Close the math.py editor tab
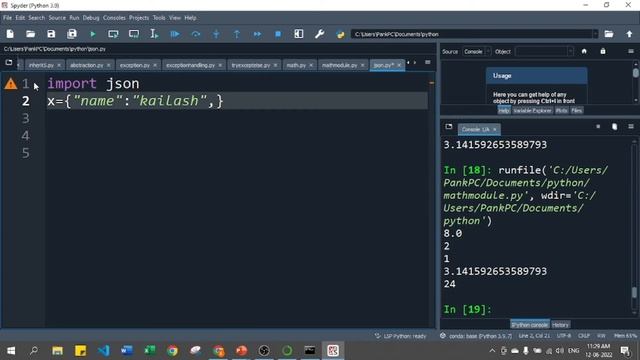 click(311, 65)
